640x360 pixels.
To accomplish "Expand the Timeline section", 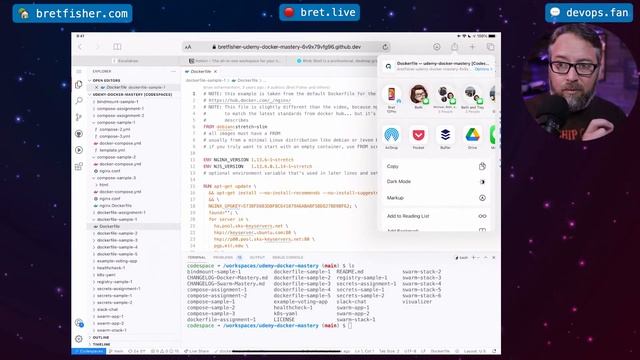I will point(101,344).
